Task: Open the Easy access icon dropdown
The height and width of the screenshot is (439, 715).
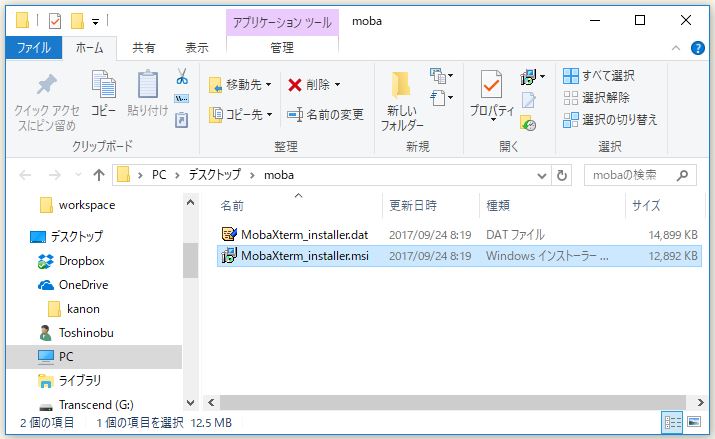Action: tap(441, 98)
